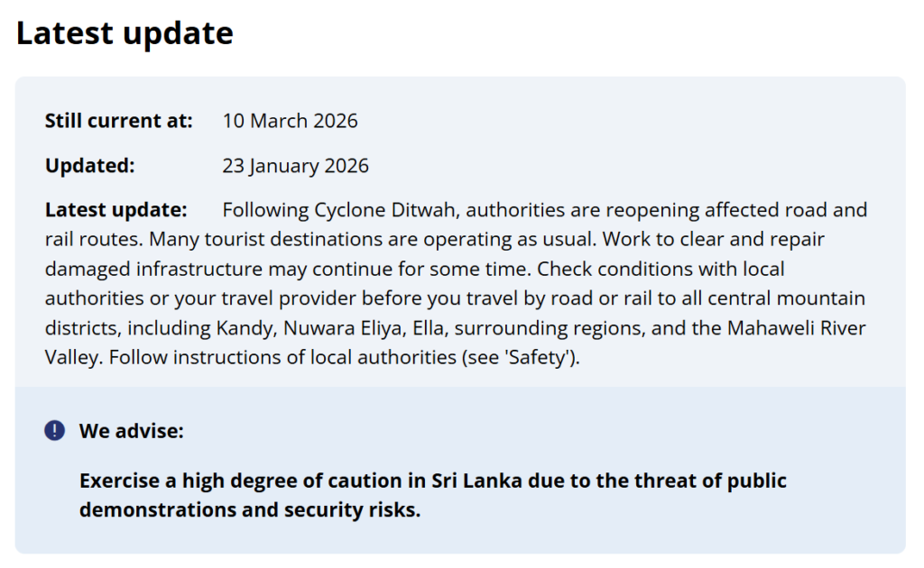Click the bold 'Latest update:' label in panel

pos(115,210)
